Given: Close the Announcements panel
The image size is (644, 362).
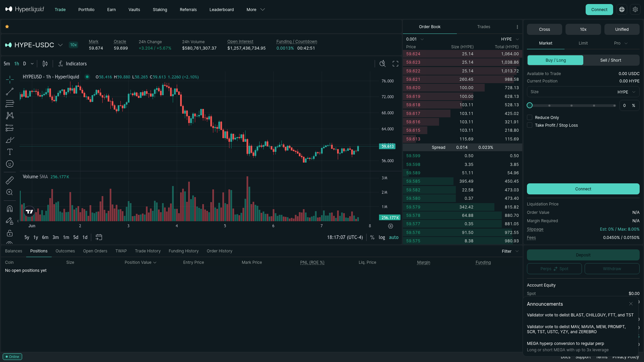Looking at the screenshot, I should click(x=631, y=304).
